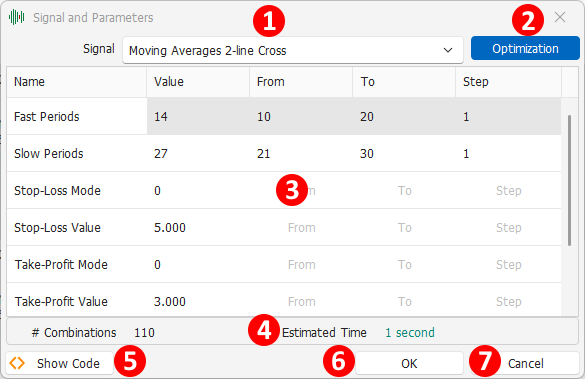Click the Name column header
This screenshot has width=585, height=379.
76,82
